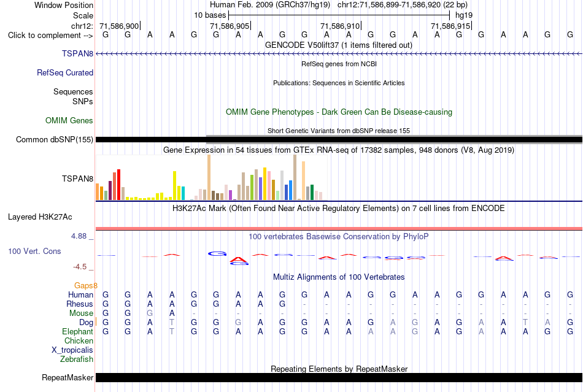Click 'GENCODE V50lift37 (1 items filtered out)' title

(x=339, y=45)
